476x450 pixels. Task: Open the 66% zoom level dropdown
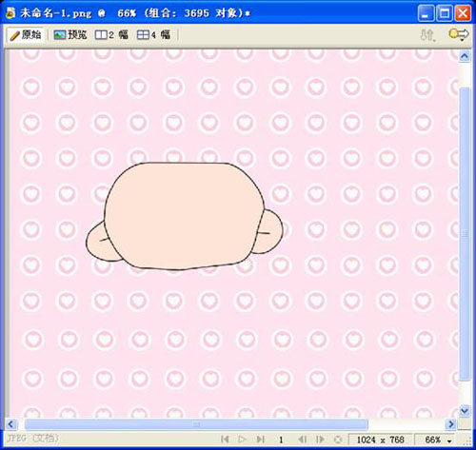tap(437, 440)
